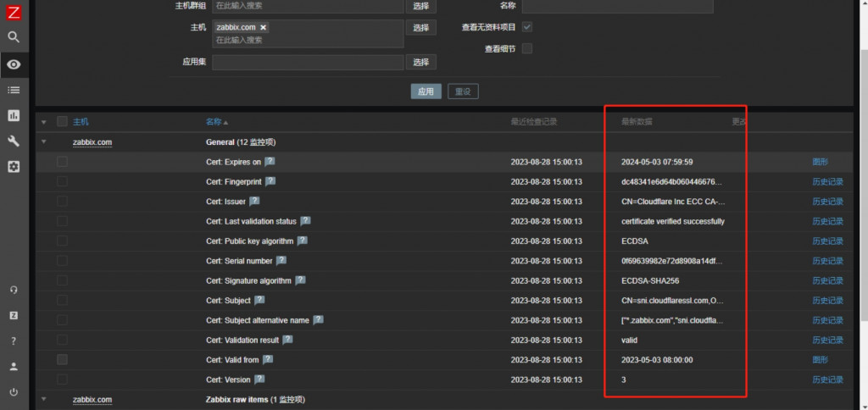Open the Reports chart icon in sidebar
The height and width of the screenshot is (410, 868).
tap(14, 115)
